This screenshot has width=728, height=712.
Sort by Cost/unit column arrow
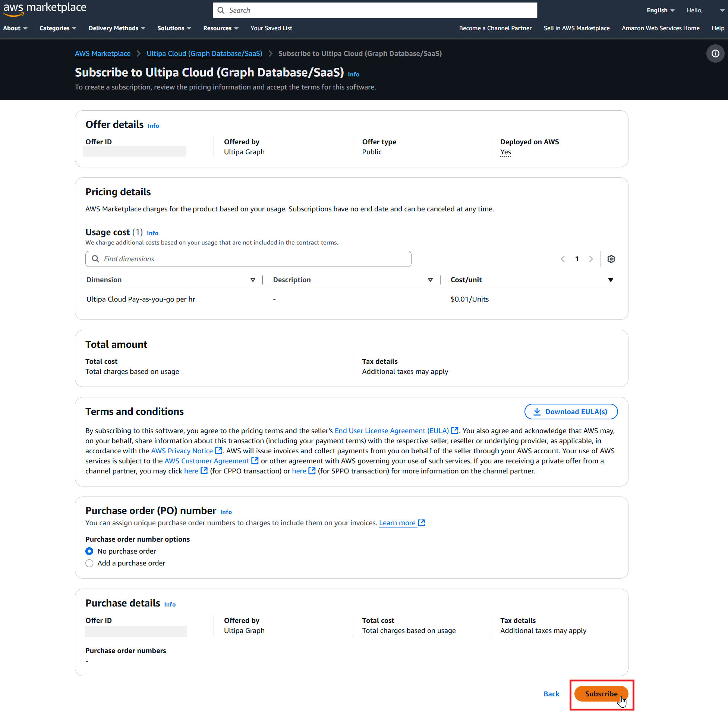tap(610, 280)
